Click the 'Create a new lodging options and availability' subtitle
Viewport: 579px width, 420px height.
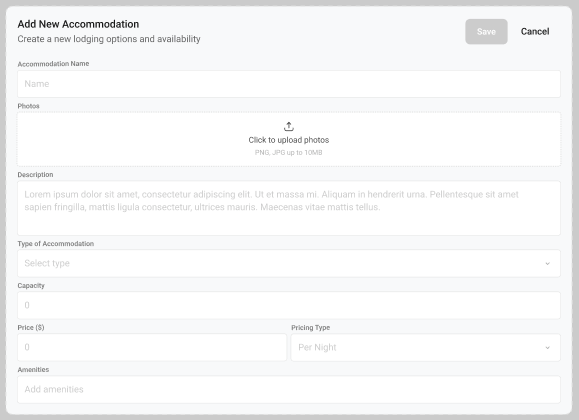[x=109, y=39]
